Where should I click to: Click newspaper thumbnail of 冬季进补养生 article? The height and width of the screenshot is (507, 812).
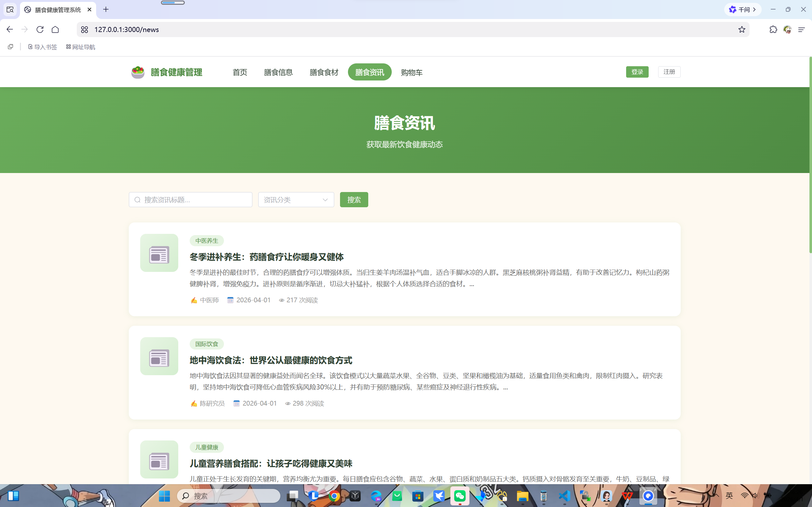(159, 253)
